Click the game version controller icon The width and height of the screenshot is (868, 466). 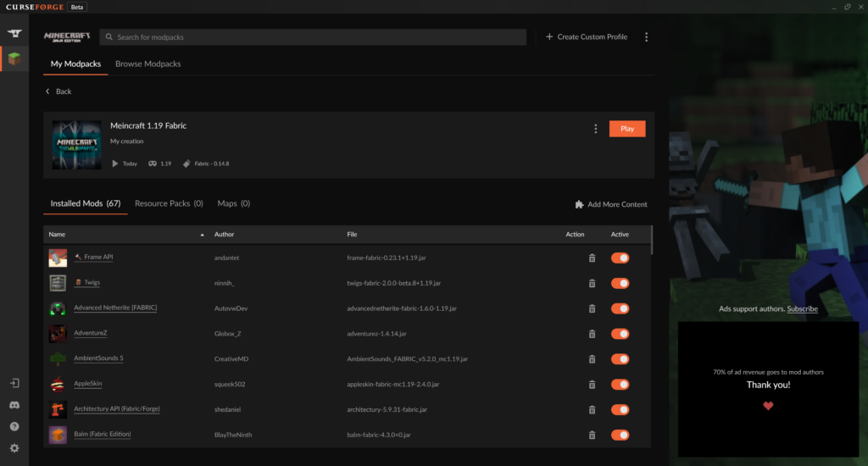coord(153,164)
